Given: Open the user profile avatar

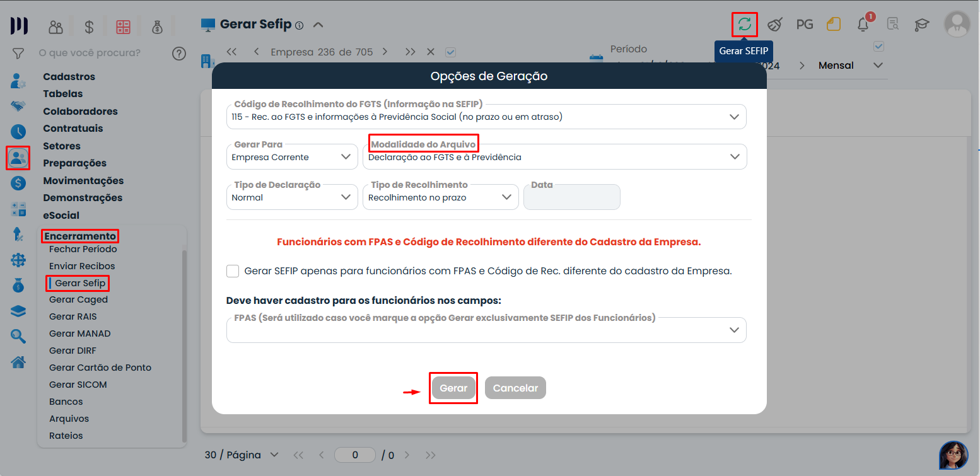Looking at the screenshot, I should 957,25.
